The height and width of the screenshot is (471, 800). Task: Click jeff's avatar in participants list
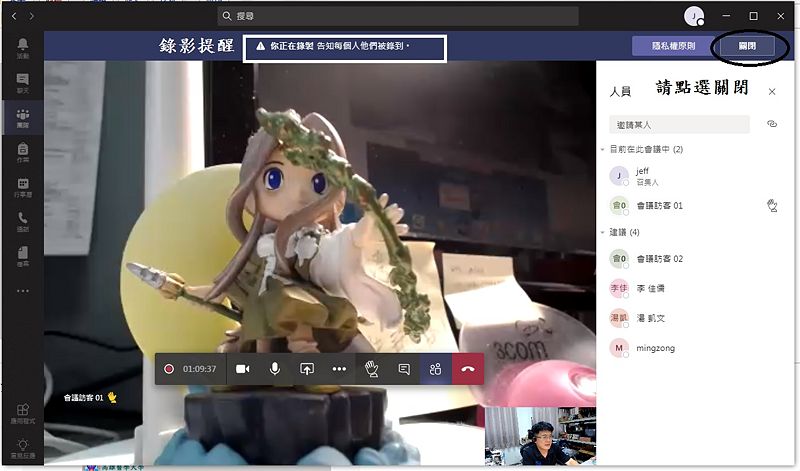(619, 176)
